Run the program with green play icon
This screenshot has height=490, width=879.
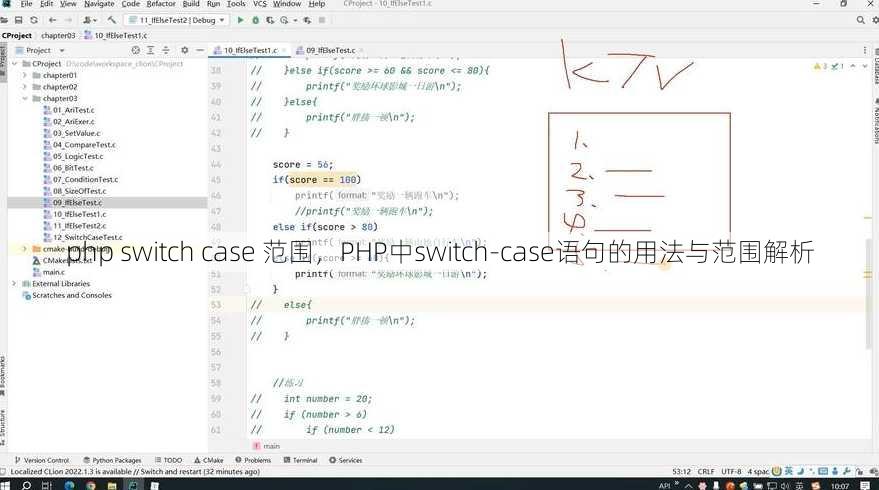[240, 20]
